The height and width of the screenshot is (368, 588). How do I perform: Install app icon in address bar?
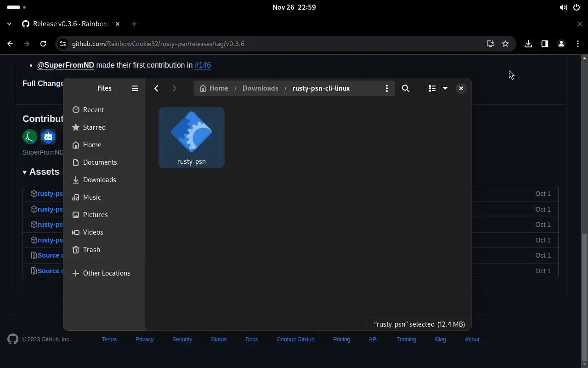491,44
